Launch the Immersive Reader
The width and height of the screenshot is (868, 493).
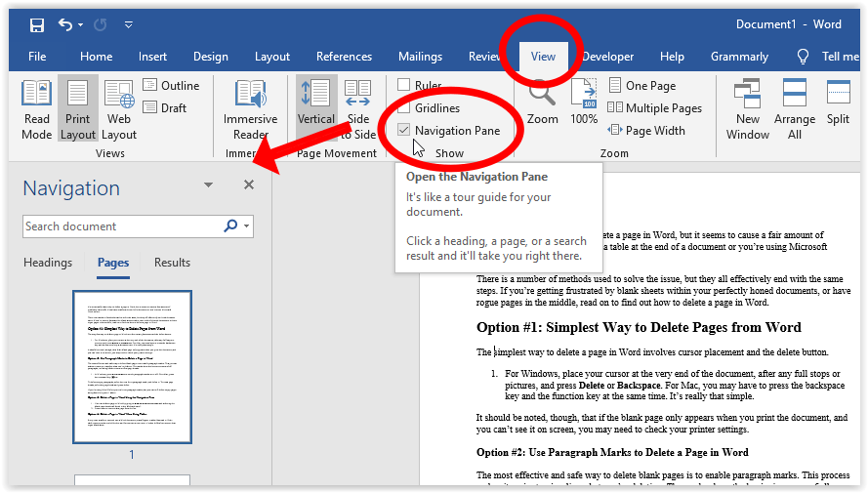click(x=250, y=109)
